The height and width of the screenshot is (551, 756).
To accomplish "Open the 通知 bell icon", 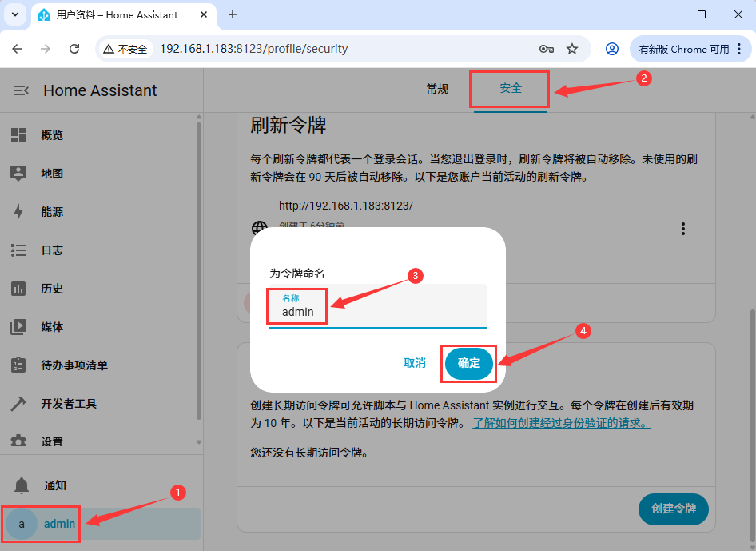I will point(22,485).
